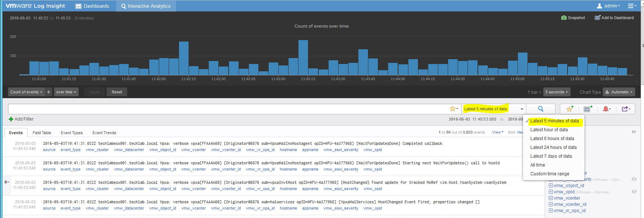Open the Interactive Analytics tab
The image size is (644, 218).
(146, 6)
